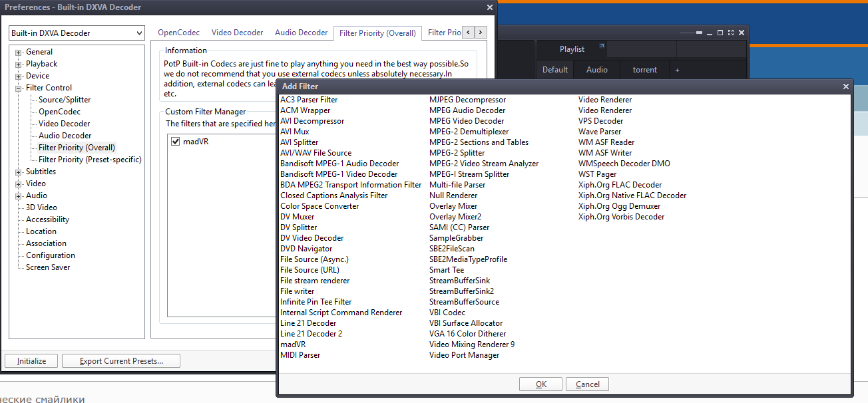Select Filter Priority (Preset-specific) in the tree
The image size is (868, 403).
(90, 160)
